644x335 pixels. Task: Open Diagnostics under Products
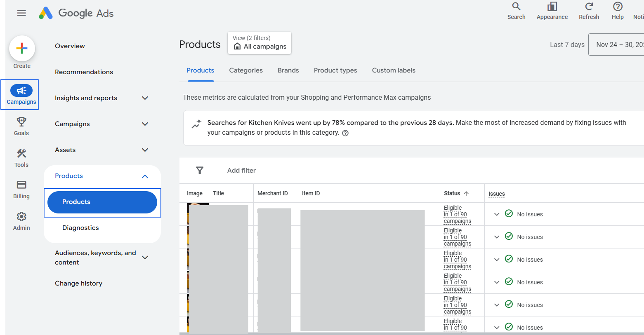click(x=80, y=228)
